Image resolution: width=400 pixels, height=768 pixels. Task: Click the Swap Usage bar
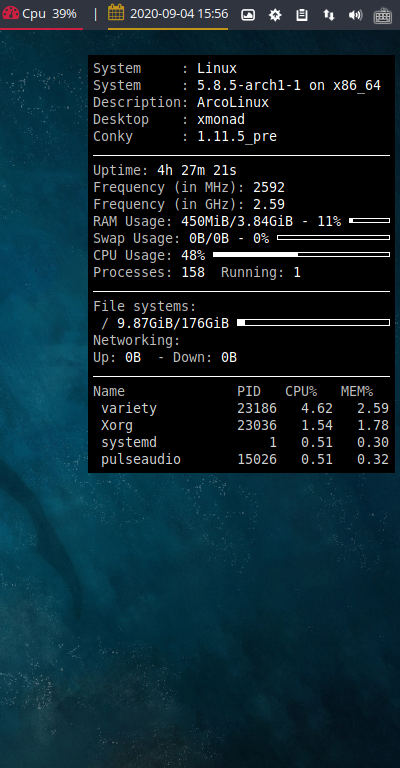click(x=333, y=238)
